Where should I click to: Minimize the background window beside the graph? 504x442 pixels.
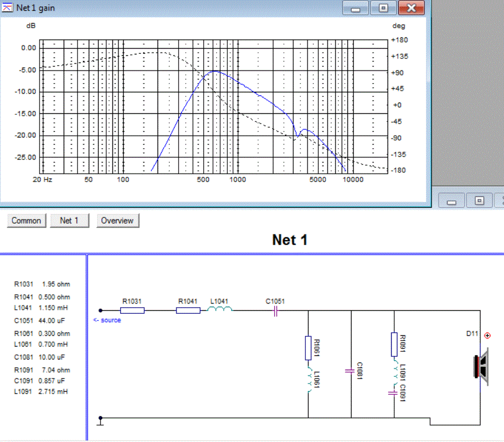point(451,201)
